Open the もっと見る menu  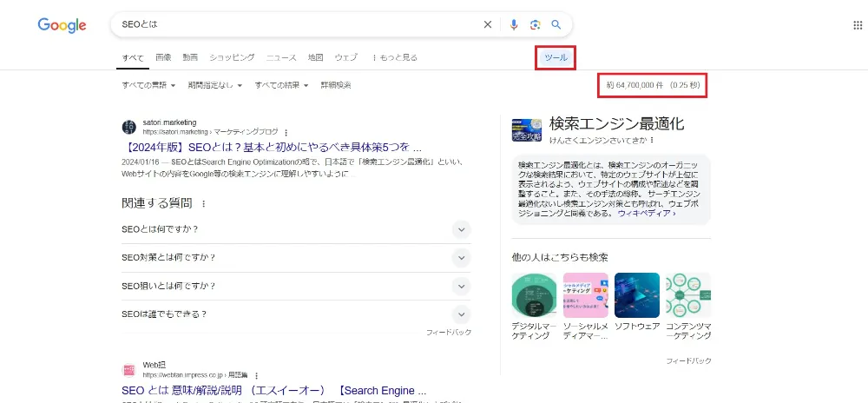coord(395,57)
